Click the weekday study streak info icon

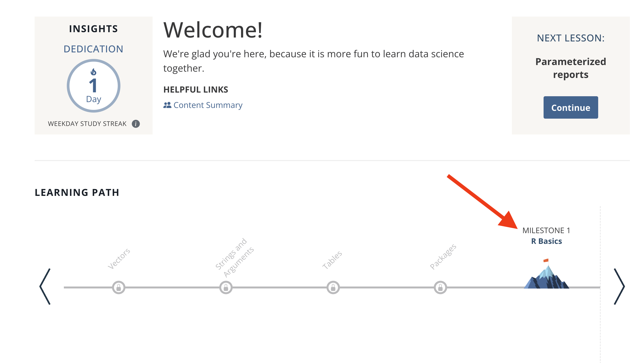136,124
